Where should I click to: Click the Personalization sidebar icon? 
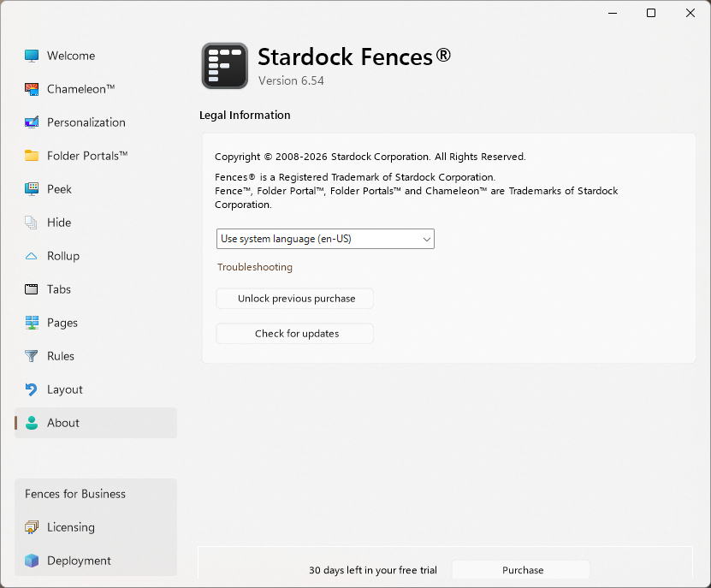click(x=32, y=122)
